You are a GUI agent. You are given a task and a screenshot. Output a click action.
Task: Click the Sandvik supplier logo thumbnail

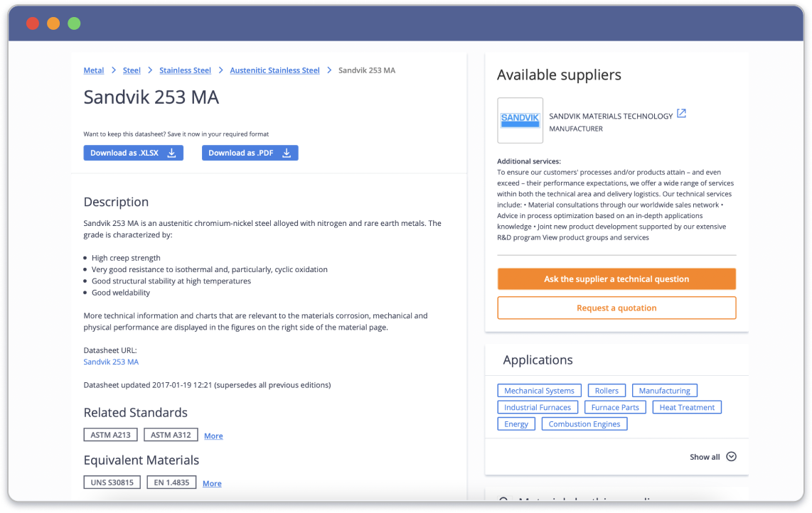click(520, 120)
